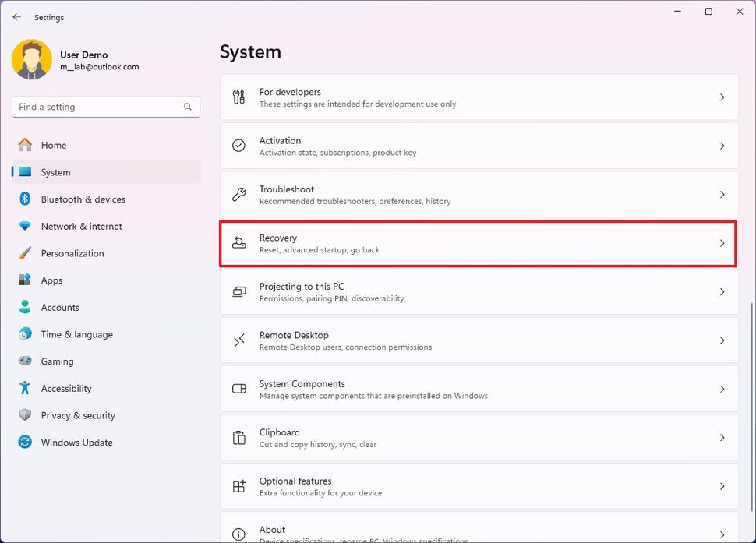756x543 pixels.
Task: Click the back arrow button
Action: pyautogui.click(x=16, y=17)
